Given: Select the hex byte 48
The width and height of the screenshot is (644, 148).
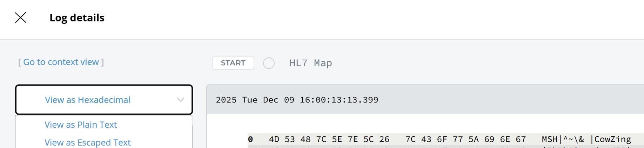Looking at the screenshot, I should tap(305, 139).
